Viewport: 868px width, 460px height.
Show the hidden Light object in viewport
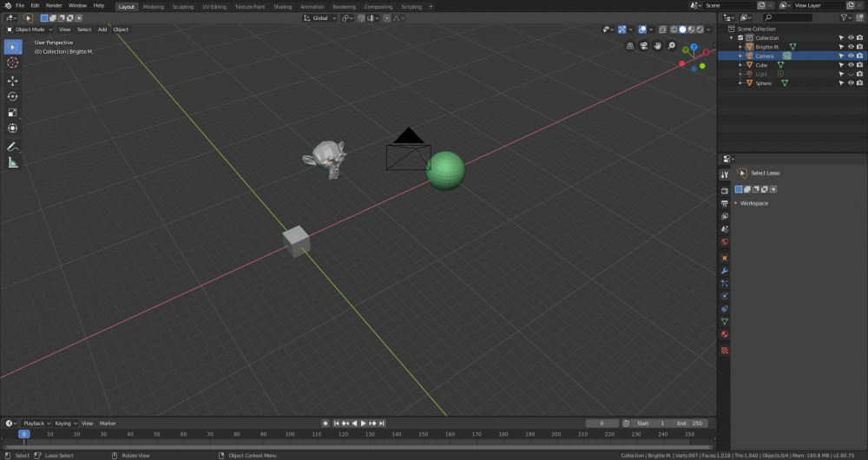pos(851,74)
